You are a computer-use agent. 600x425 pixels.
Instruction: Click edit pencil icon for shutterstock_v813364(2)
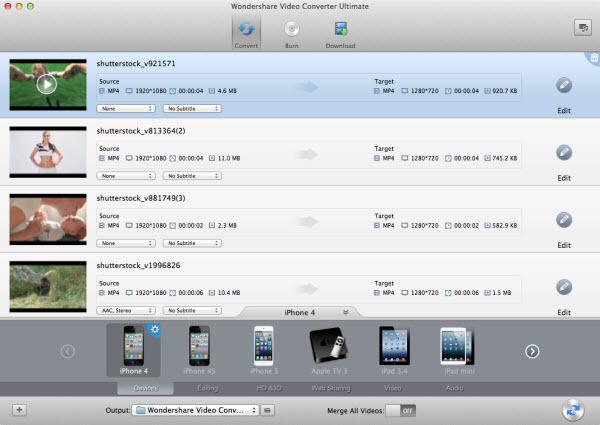564,153
